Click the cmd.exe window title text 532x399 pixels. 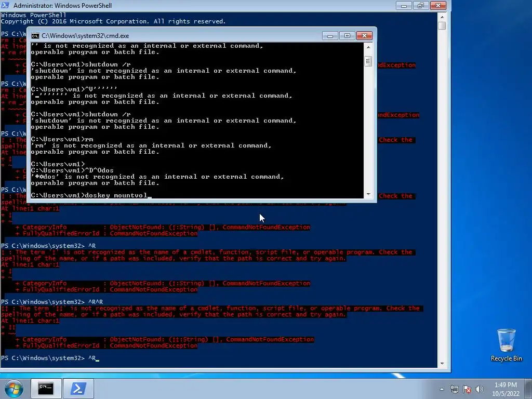[85, 36]
